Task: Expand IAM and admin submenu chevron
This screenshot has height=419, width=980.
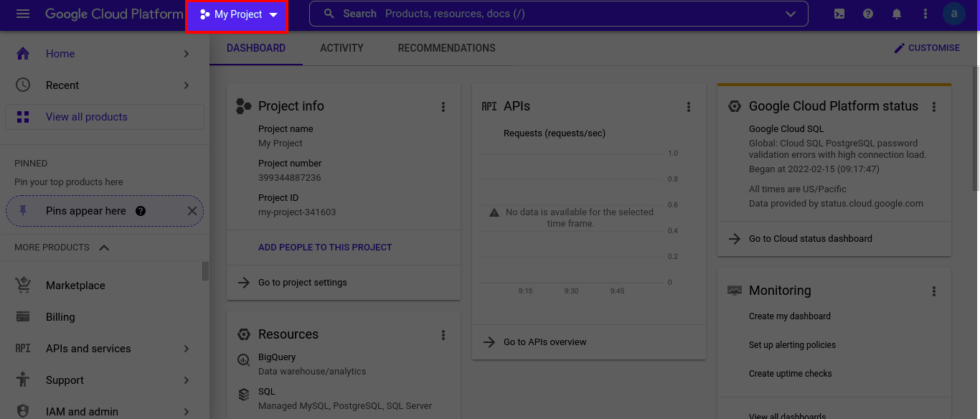Action: pos(187,411)
